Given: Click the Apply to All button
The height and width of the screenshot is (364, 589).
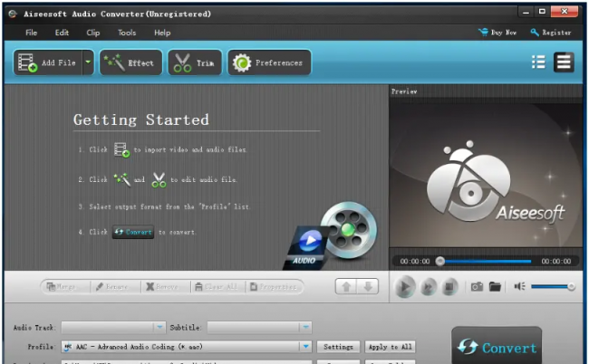Looking at the screenshot, I should pos(390,347).
